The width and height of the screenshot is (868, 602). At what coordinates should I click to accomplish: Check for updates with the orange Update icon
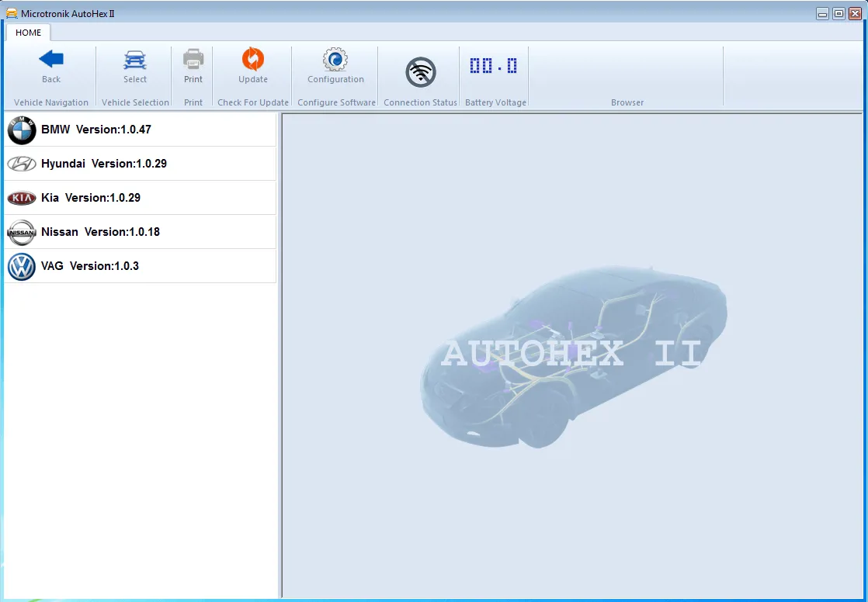pyautogui.click(x=253, y=59)
